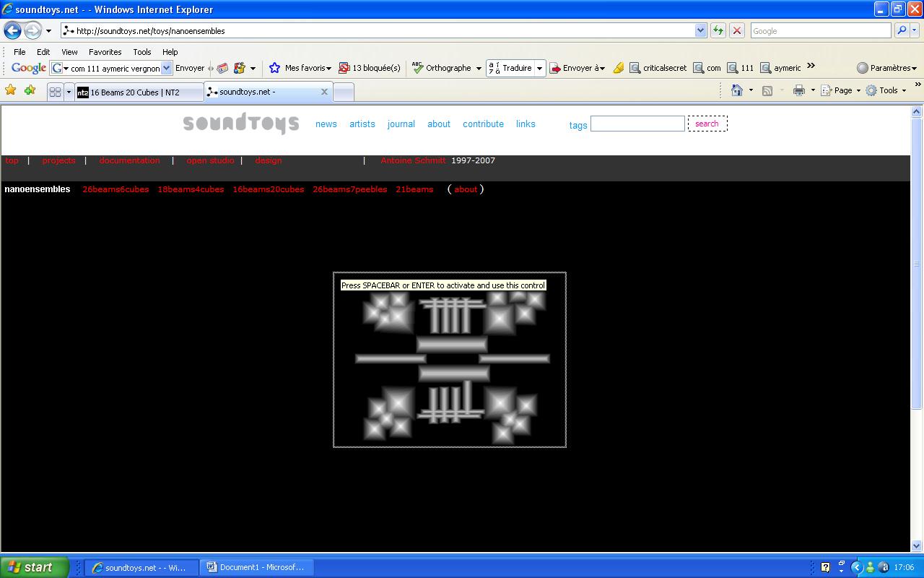Click the 13 bloquée(s) popup blocker
The image size is (924, 578).
pyautogui.click(x=370, y=68)
